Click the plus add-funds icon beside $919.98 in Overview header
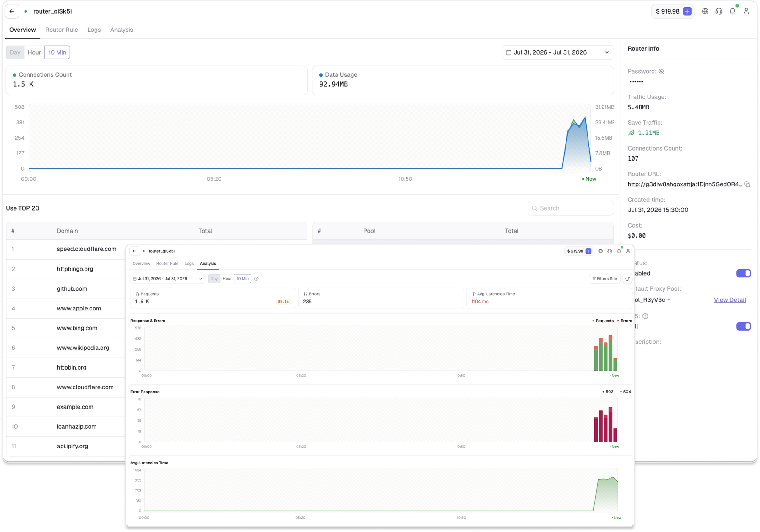Image resolution: width=760 pixels, height=532 pixels. pyautogui.click(x=687, y=11)
